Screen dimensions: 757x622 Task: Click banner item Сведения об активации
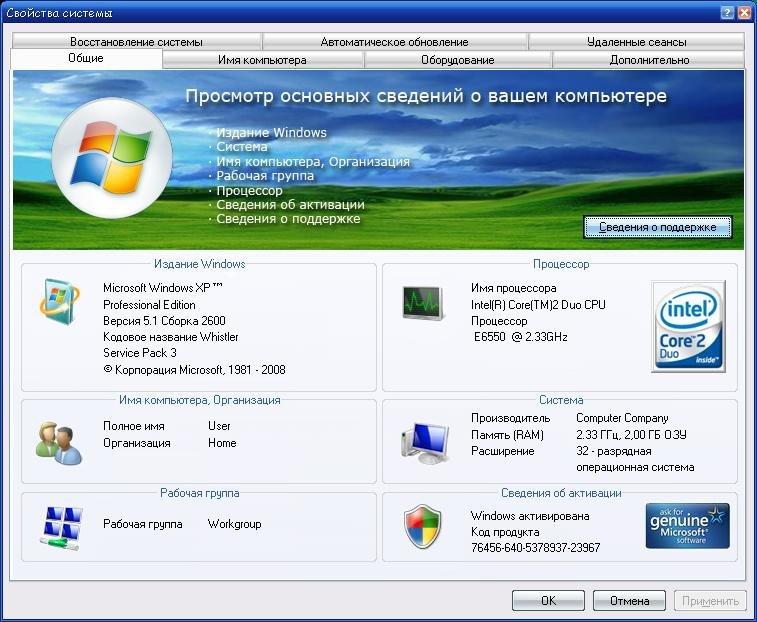[290, 204]
